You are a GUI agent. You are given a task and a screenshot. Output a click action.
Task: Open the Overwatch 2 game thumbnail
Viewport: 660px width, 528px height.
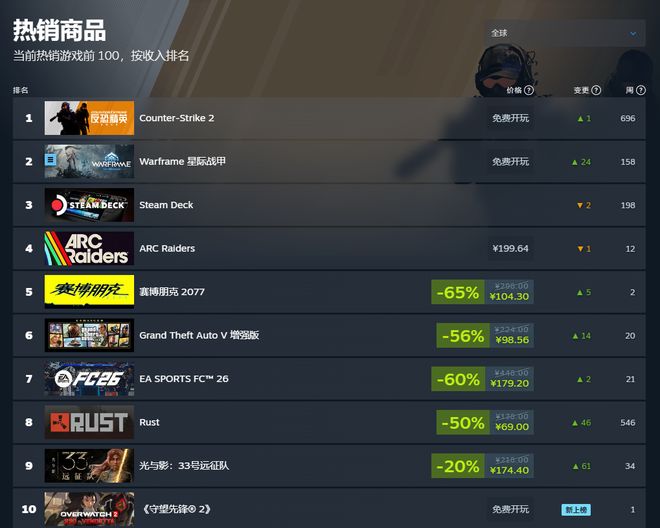[x=89, y=509]
